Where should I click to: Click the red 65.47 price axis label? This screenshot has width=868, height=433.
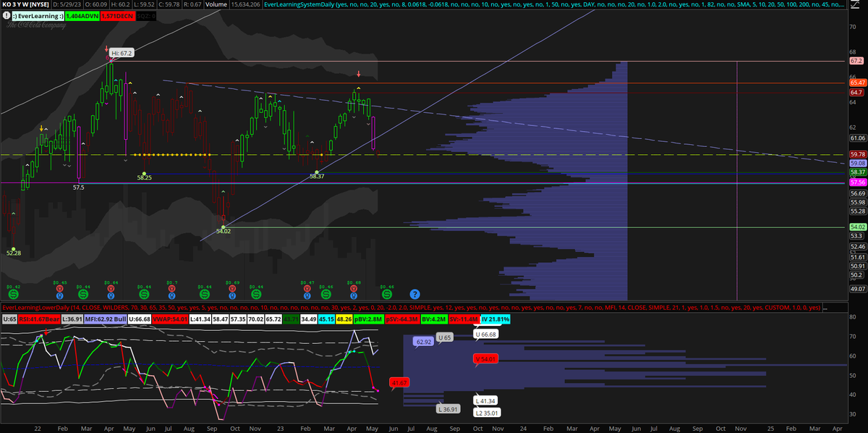857,83
